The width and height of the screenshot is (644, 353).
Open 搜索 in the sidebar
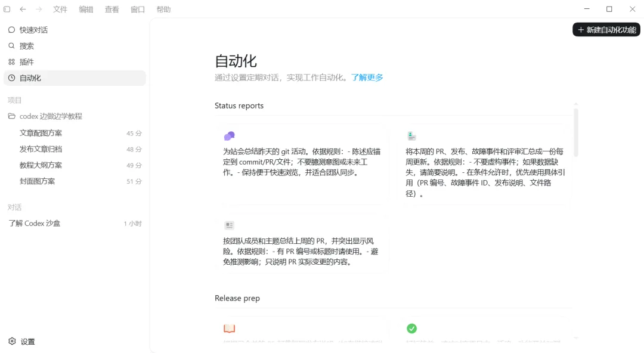click(x=75, y=46)
